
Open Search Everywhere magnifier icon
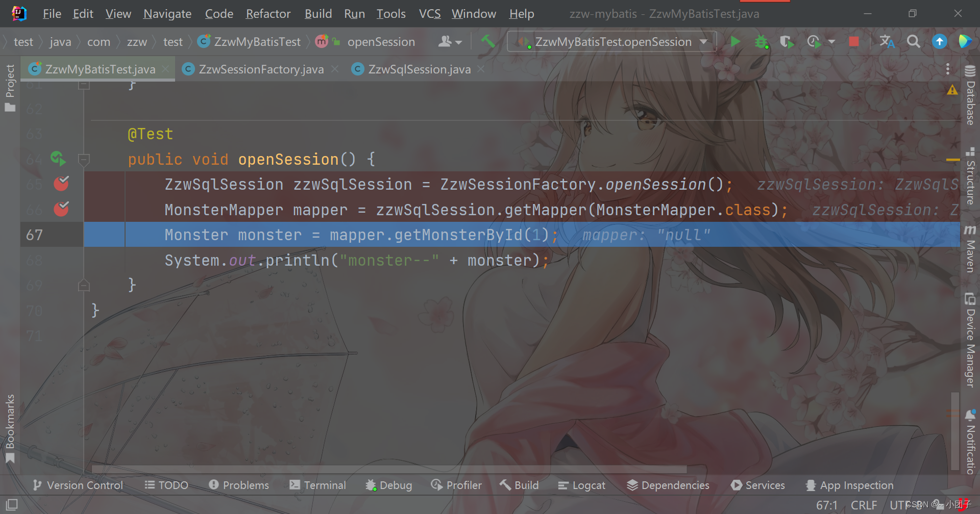(x=914, y=41)
